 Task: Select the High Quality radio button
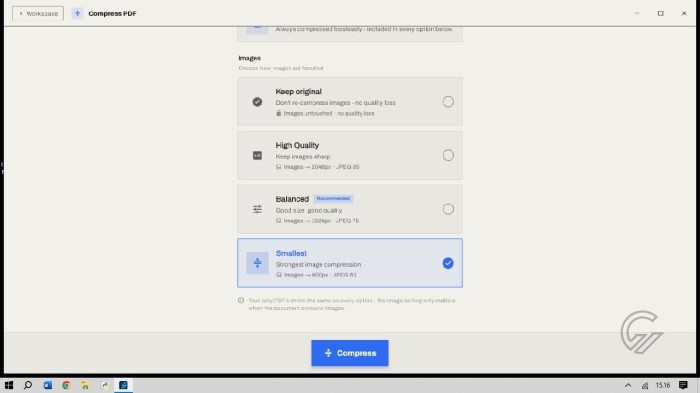448,155
